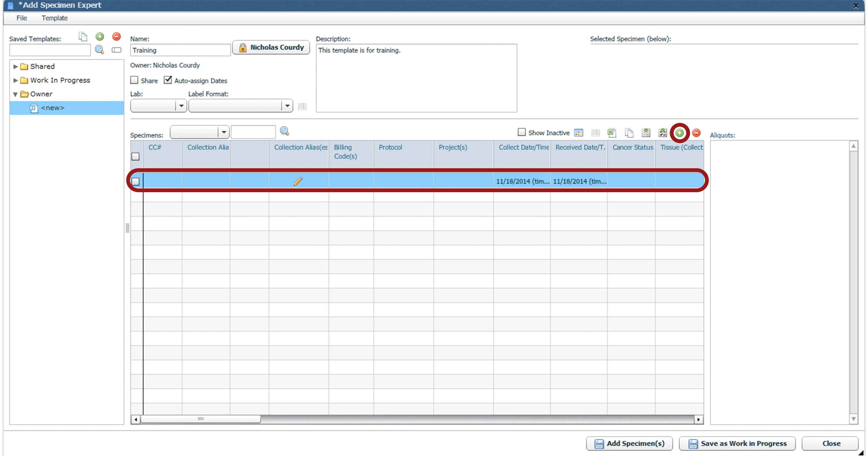868x463 pixels.
Task: Search specimens with the magnifier icon
Action: [285, 131]
